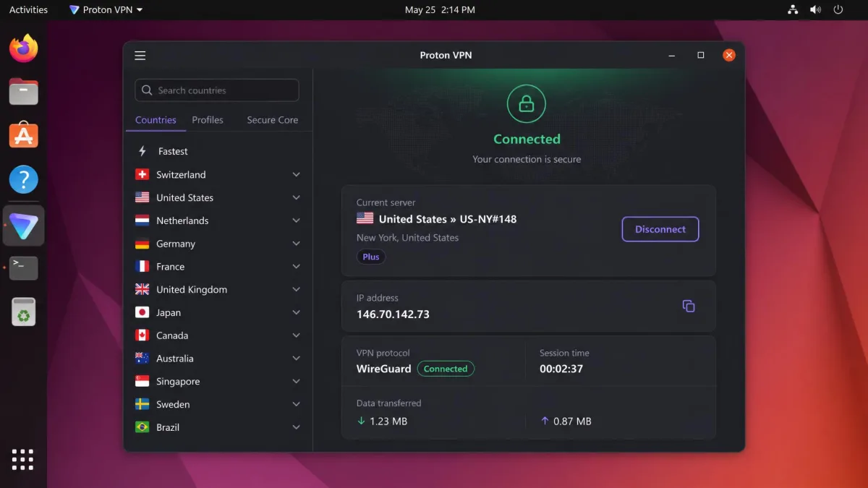Expand Switzerland server list

coord(296,174)
